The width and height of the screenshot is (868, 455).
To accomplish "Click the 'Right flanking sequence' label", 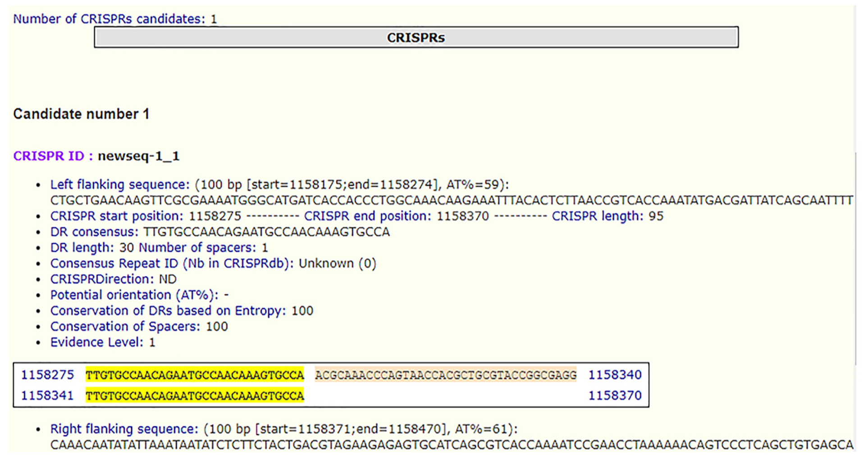I will click(124, 429).
